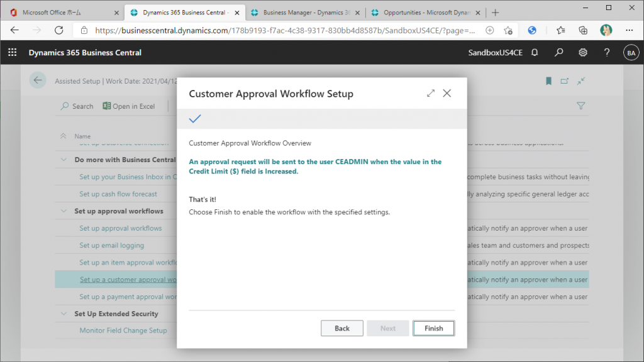This screenshot has width=644, height=362.
Task: Open Monitor Field Change Setup
Action: 123,331
